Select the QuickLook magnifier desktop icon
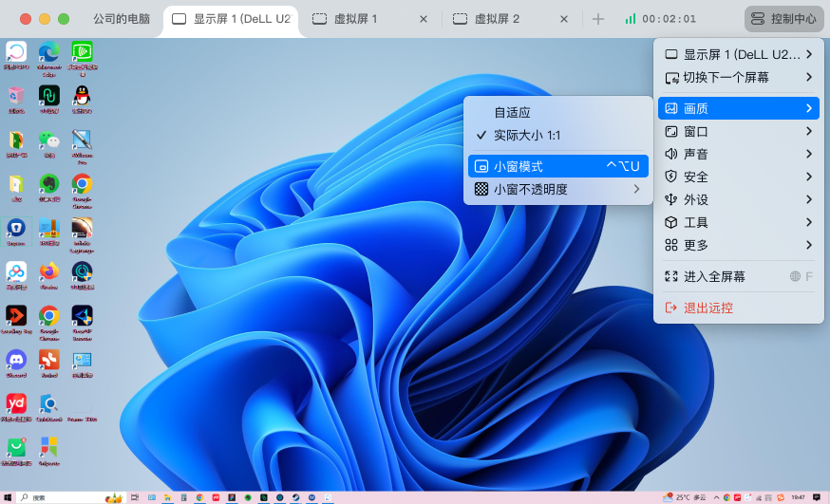 [x=49, y=406]
